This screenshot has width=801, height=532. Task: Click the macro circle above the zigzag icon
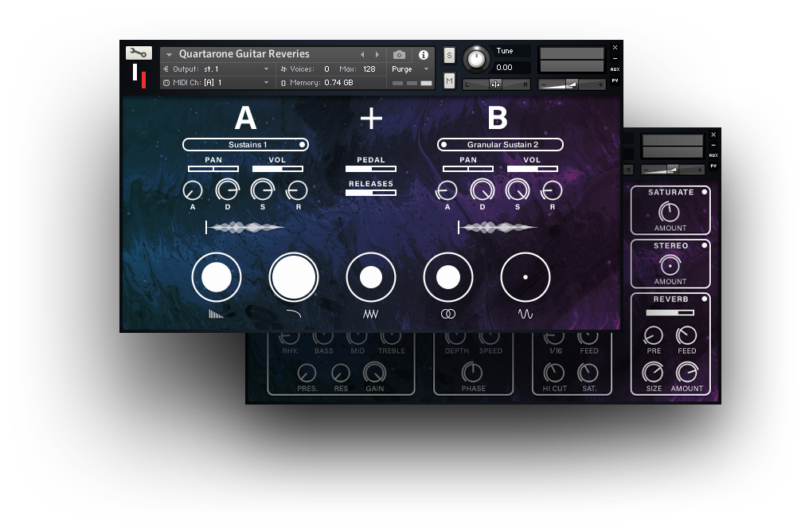point(371,277)
